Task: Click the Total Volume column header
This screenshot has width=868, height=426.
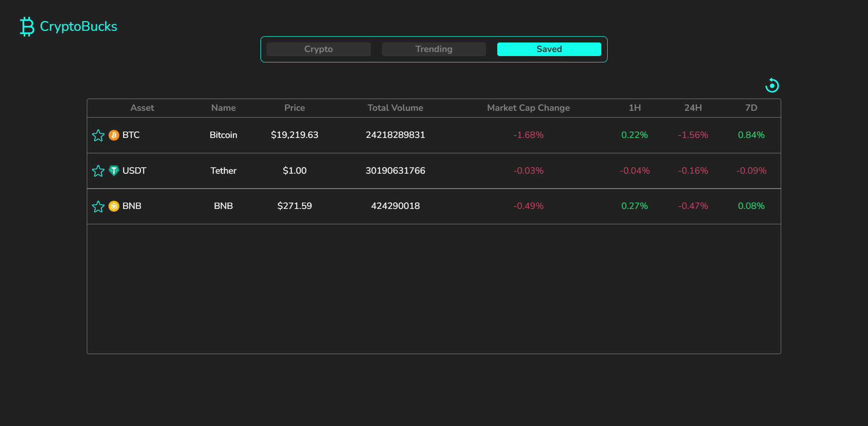Action: click(x=395, y=108)
